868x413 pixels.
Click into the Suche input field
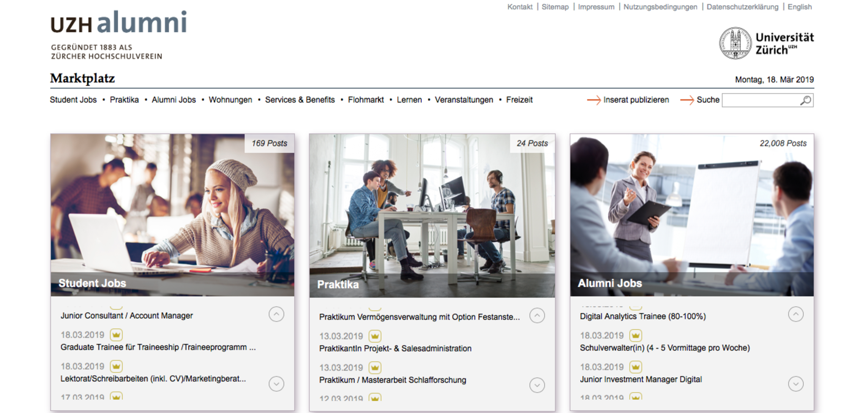pyautogui.click(x=759, y=100)
